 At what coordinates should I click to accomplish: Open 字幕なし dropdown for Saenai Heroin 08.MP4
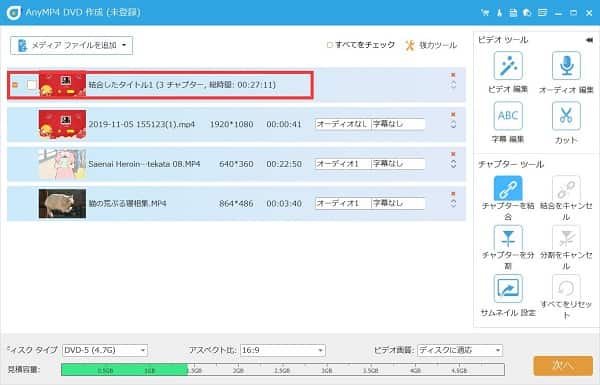coord(398,164)
